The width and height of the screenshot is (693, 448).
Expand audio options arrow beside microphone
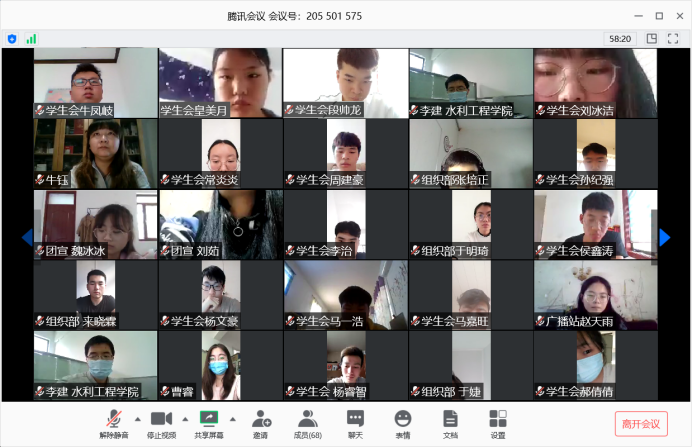click(x=137, y=419)
